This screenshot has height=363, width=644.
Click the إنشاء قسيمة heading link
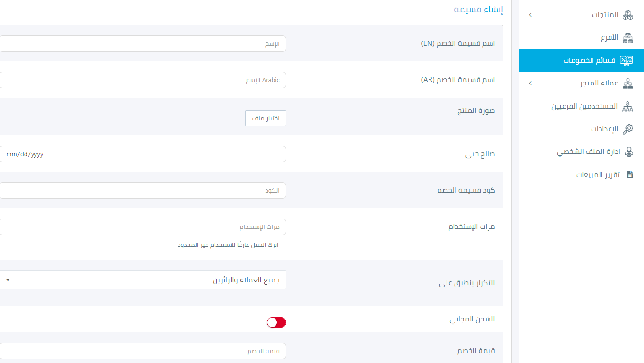click(479, 10)
